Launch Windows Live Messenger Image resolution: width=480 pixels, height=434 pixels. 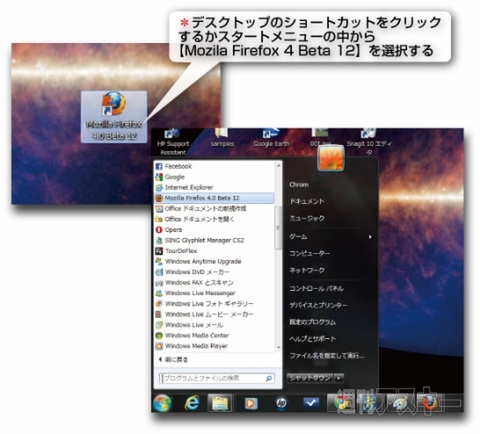[x=214, y=293]
